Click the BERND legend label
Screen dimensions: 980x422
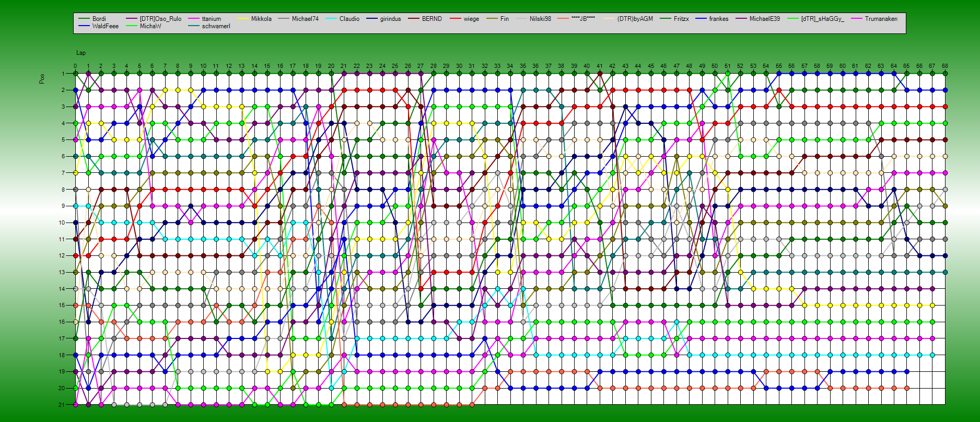pyautogui.click(x=431, y=19)
